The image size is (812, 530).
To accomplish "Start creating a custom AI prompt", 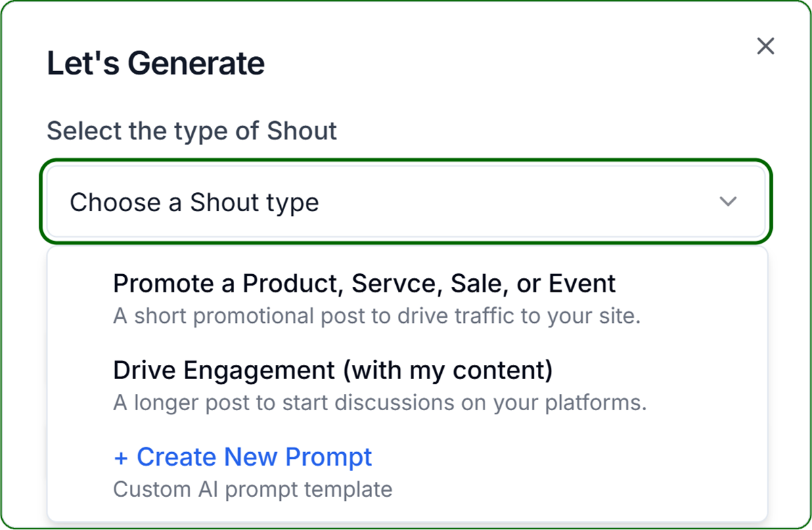I will [x=242, y=456].
